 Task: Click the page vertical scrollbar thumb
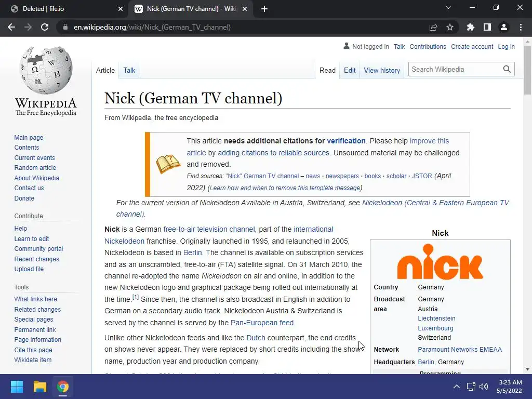(x=527, y=70)
